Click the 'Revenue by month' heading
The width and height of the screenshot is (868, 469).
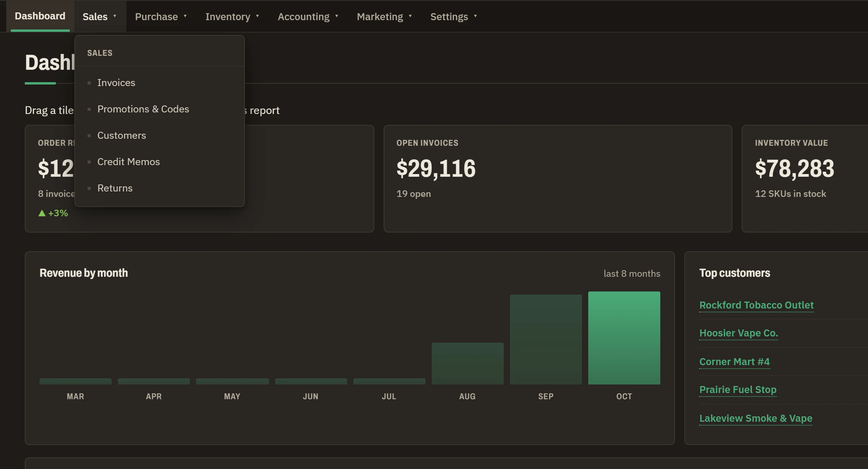(84, 273)
